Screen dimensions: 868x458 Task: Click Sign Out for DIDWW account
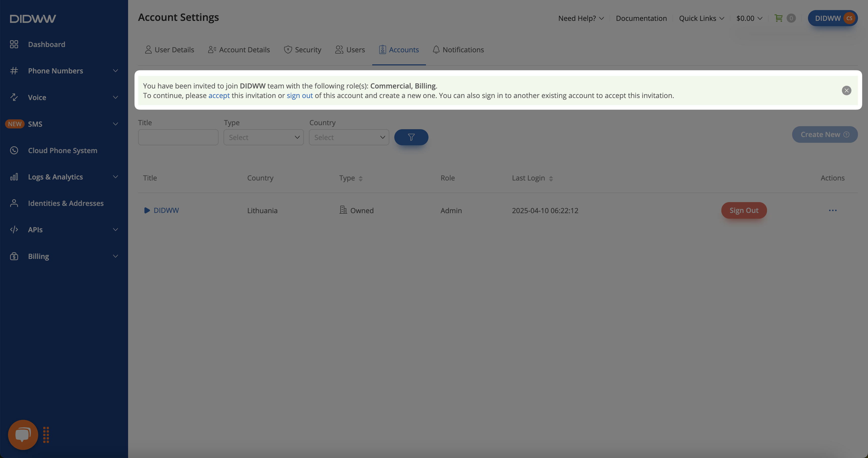click(744, 210)
